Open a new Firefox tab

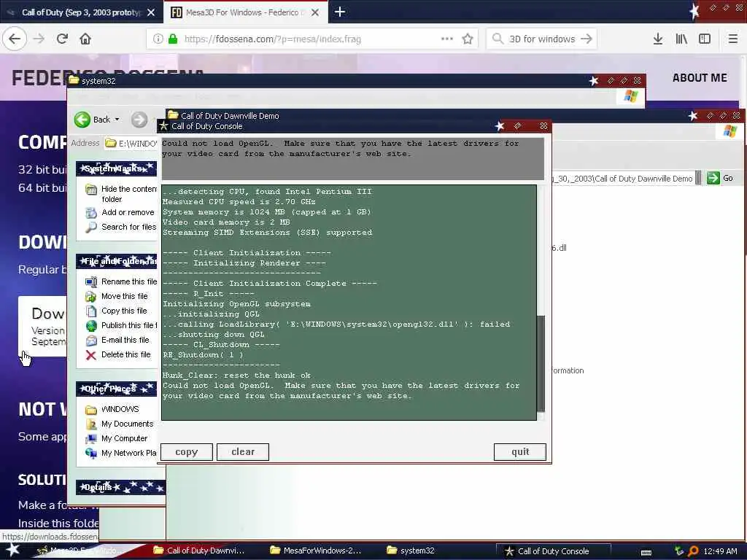pos(340,12)
